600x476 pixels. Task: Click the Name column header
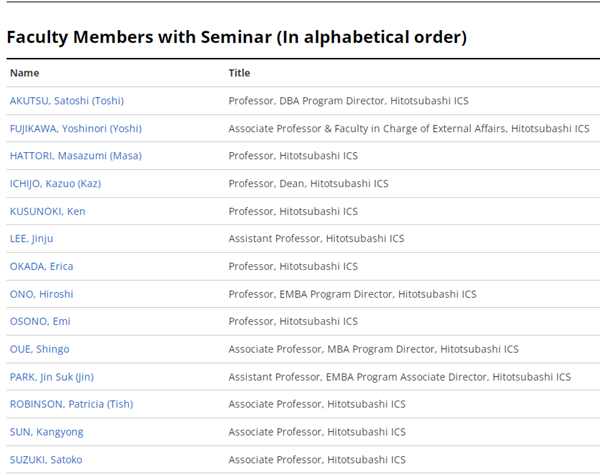click(24, 73)
